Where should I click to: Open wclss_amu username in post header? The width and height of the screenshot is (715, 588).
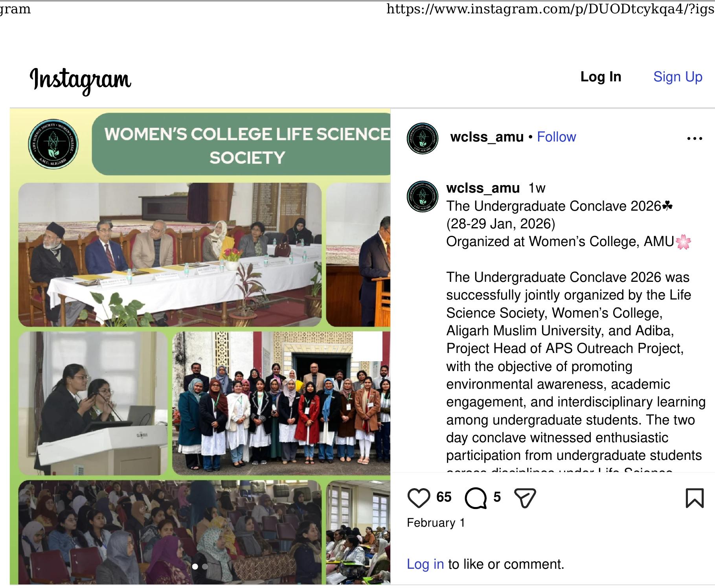[x=487, y=137]
